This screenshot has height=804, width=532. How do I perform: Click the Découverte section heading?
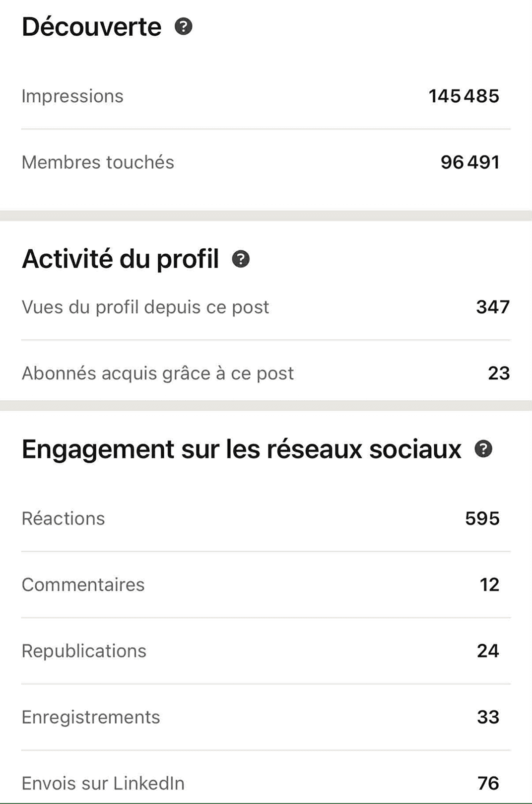point(92,27)
